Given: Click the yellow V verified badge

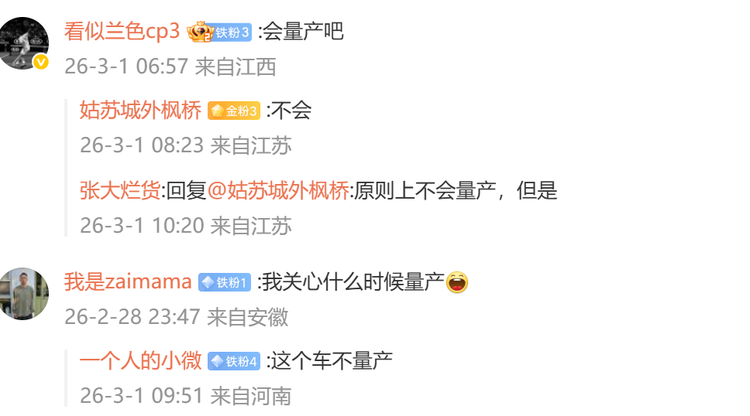Looking at the screenshot, I should [x=41, y=62].
